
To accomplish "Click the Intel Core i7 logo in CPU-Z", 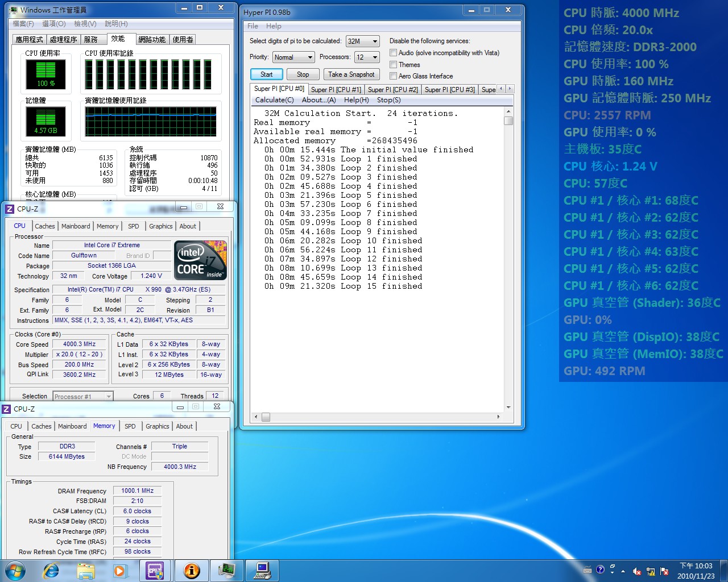I will pos(200,260).
